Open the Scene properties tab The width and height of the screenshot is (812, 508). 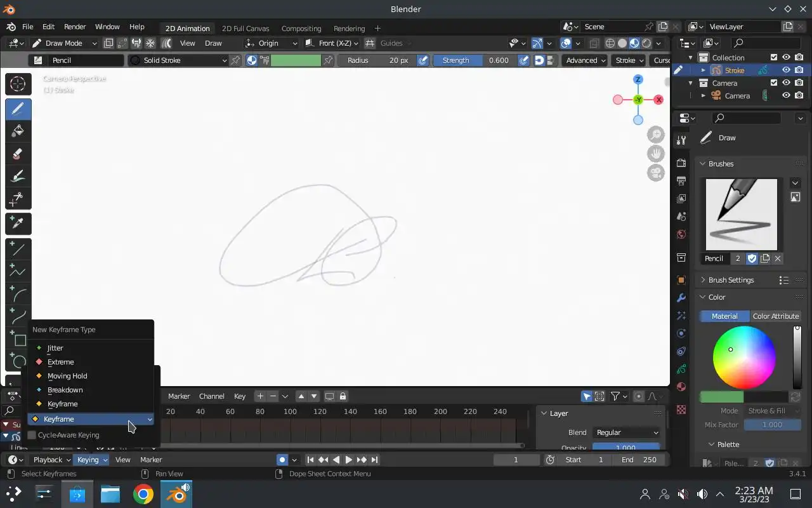(x=681, y=217)
